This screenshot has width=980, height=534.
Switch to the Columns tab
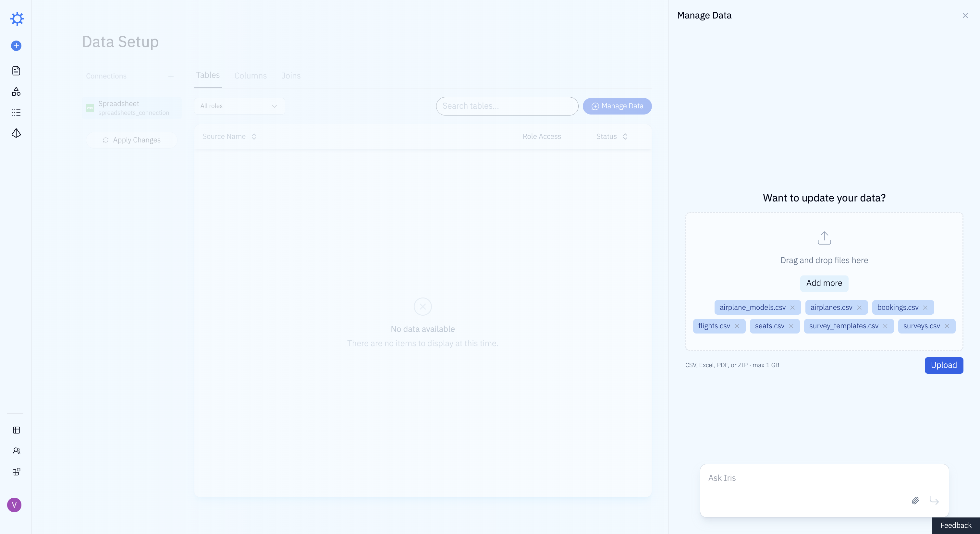pos(250,76)
